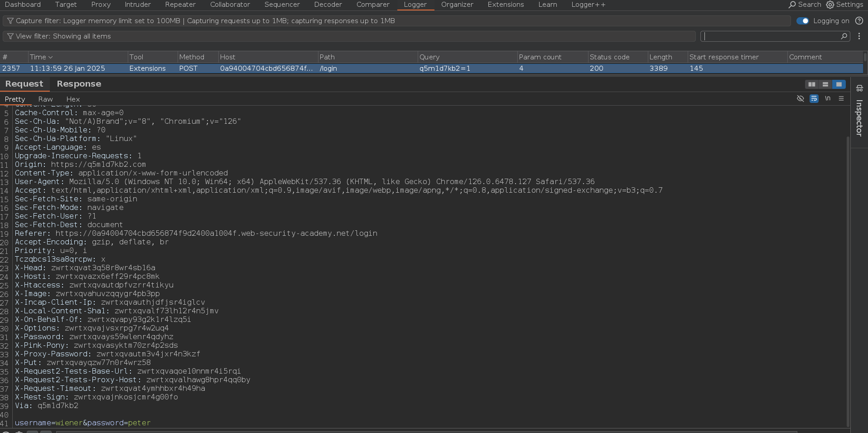Screen dimensions: 868x433
Task: Switch to the Response tab
Action: [x=79, y=84]
